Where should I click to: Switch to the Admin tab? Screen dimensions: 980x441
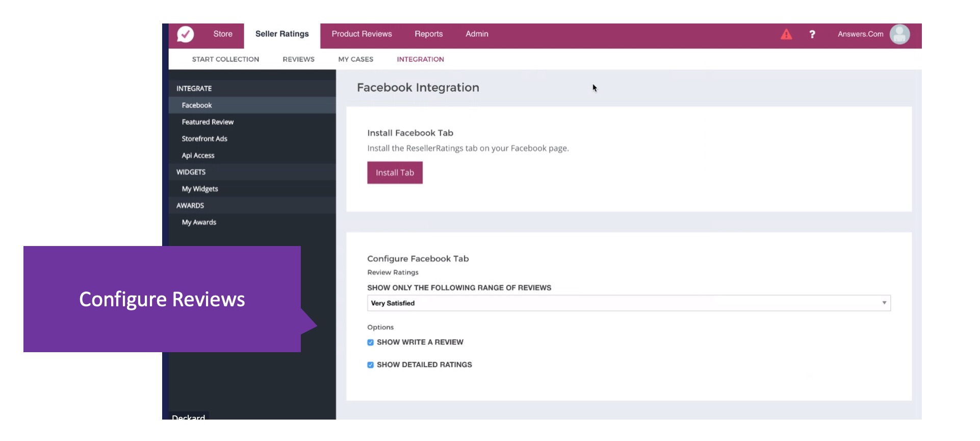click(477, 34)
